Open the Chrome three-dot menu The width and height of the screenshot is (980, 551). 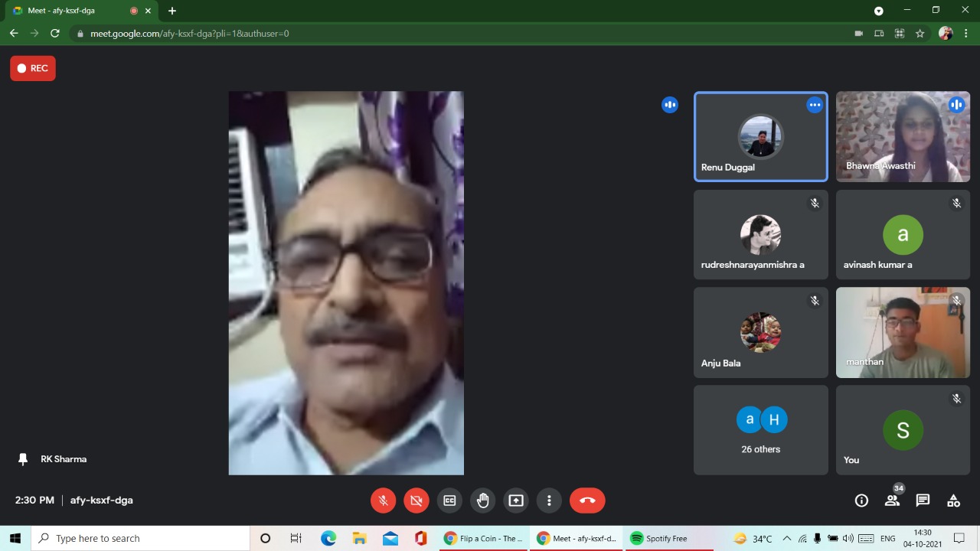966,34
